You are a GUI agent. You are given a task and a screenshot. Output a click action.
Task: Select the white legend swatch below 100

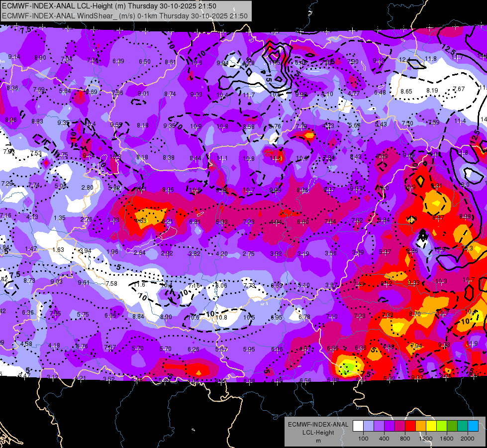358,426
